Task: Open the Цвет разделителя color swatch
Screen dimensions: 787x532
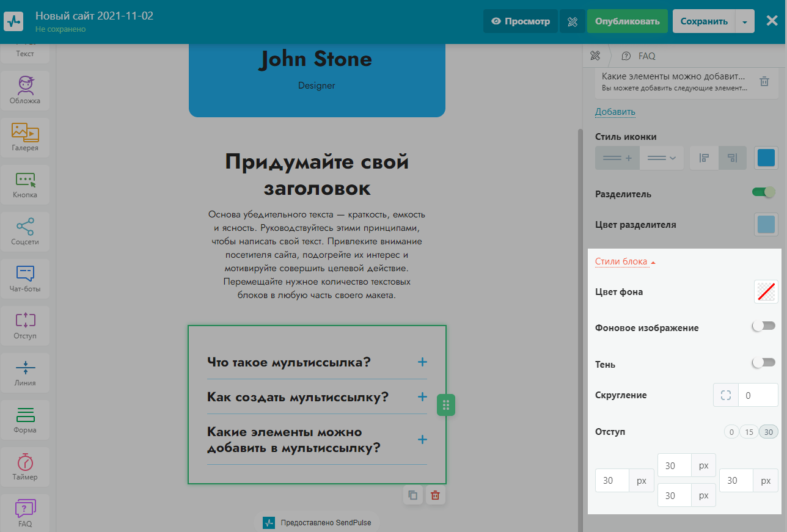Action: pyautogui.click(x=766, y=224)
